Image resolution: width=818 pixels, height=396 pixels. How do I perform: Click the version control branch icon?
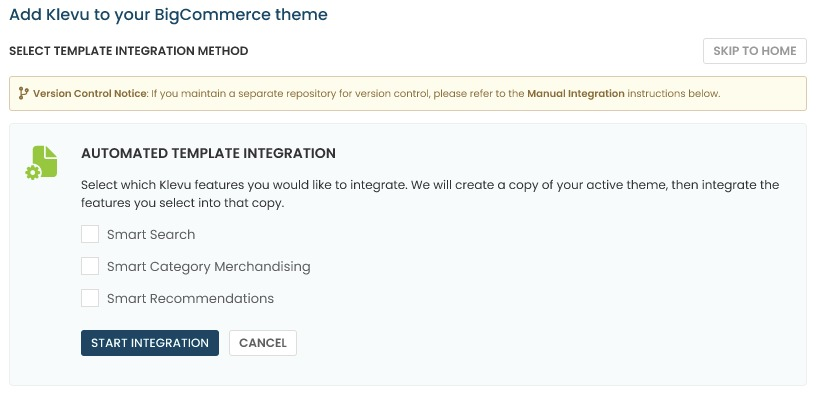click(23, 93)
